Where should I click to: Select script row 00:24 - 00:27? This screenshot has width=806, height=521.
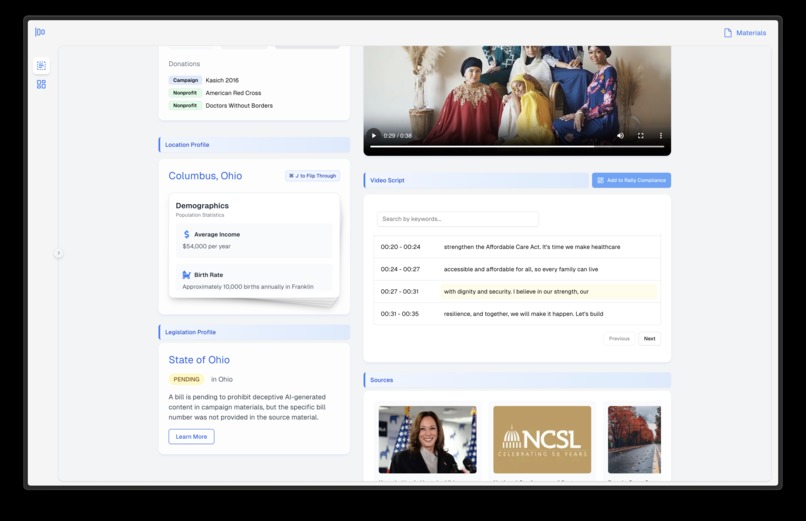coord(517,269)
